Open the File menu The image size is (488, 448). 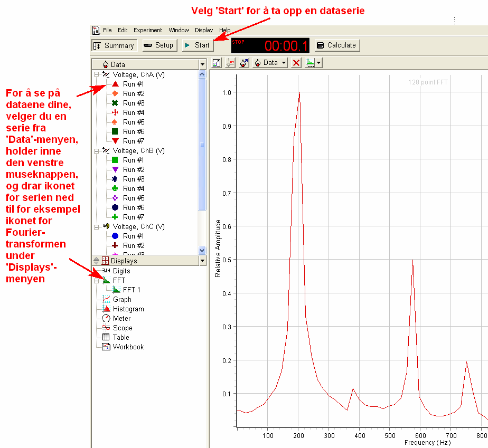(107, 30)
